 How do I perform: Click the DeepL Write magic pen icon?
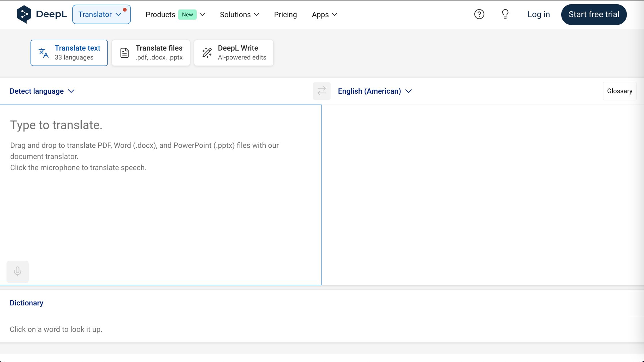point(207,53)
